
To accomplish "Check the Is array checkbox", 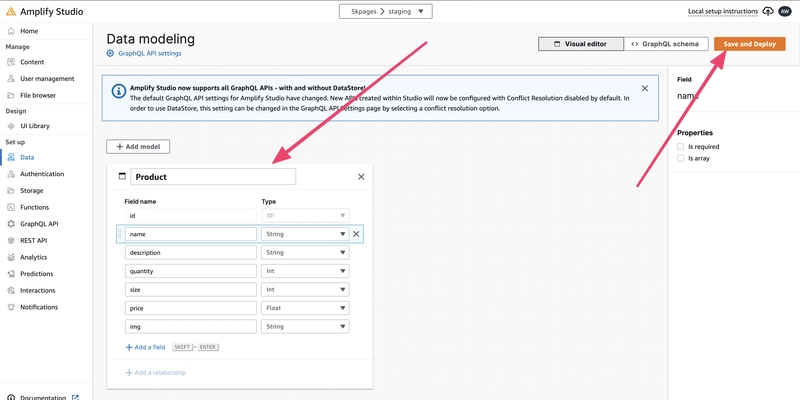I will click(x=680, y=159).
